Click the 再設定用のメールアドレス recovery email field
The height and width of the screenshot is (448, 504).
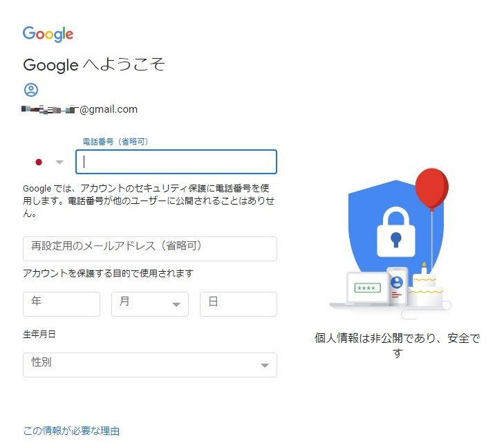tap(150, 249)
